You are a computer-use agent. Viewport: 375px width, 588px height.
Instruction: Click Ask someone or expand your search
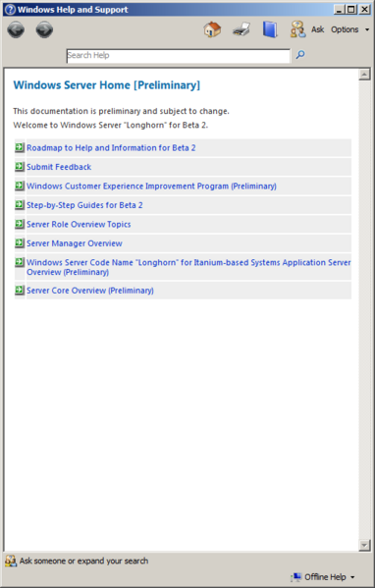(x=83, y=561)
